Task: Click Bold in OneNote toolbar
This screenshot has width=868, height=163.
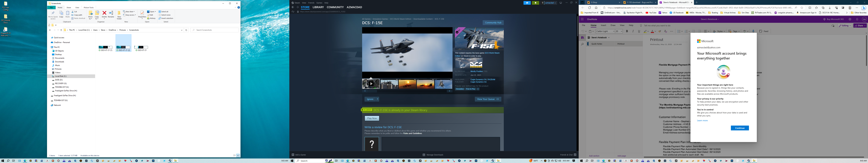Action: tap(627, 31)
